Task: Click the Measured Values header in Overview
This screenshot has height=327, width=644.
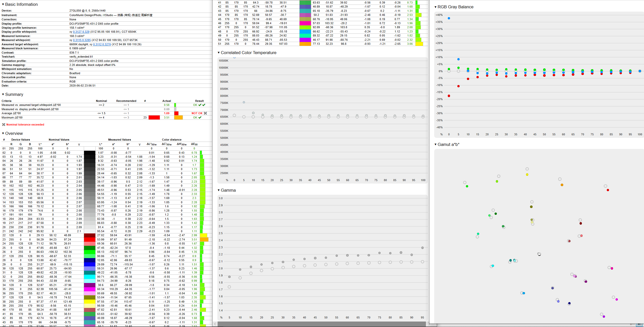Action: click(x=119, y=140)
